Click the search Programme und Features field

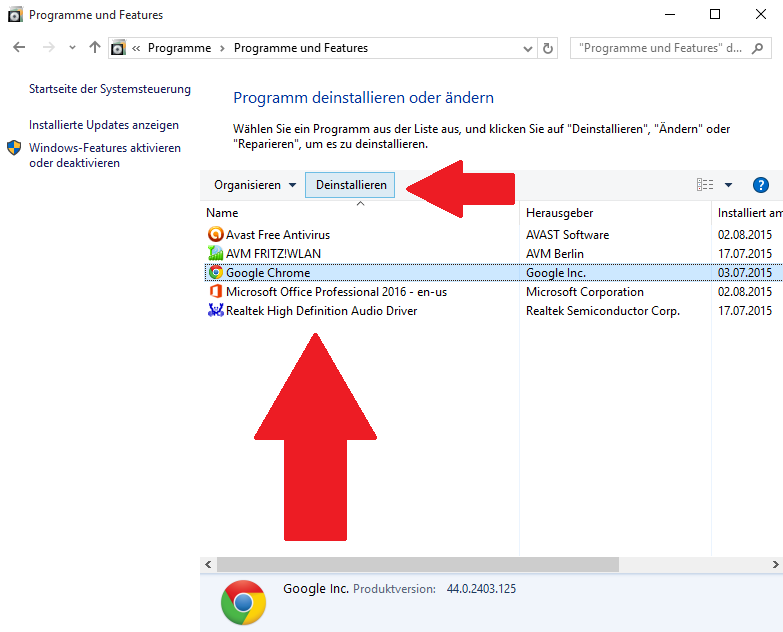(x=668, y=48)
